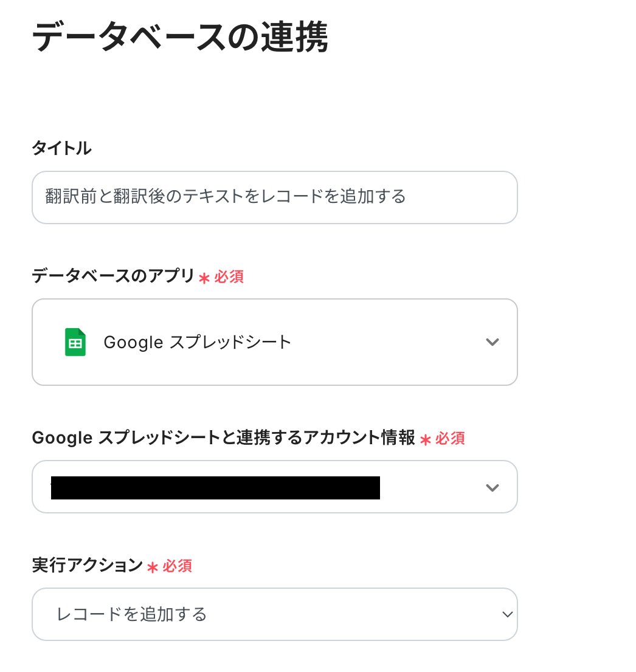Click the タイトル text input field
This screenshot has width=636, height=672.
coord(274,197)
